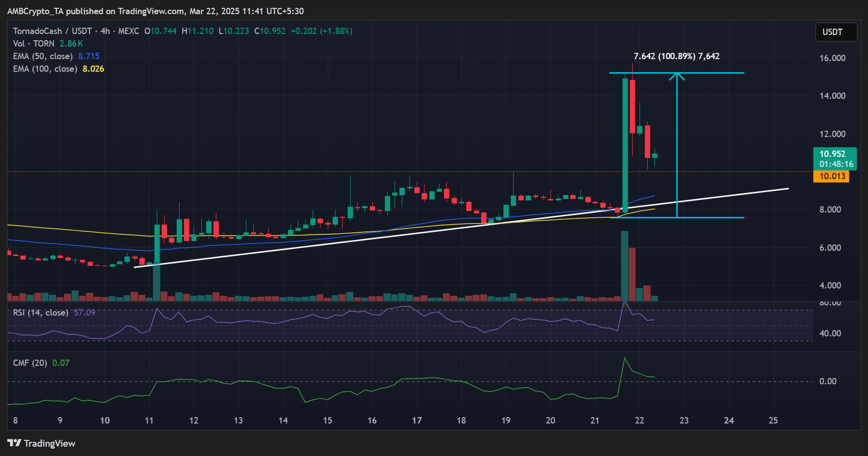Select the Vol · TORN indicator legend

click(34, 43)
